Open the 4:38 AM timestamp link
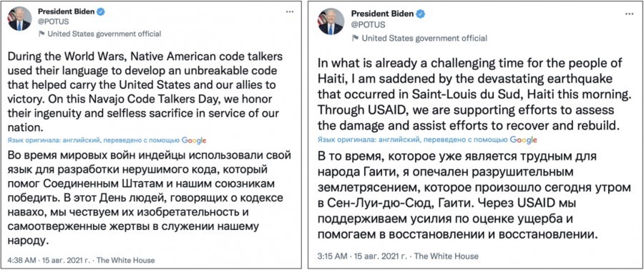Viewport: 644px width, 270px height. click(21, 260)
